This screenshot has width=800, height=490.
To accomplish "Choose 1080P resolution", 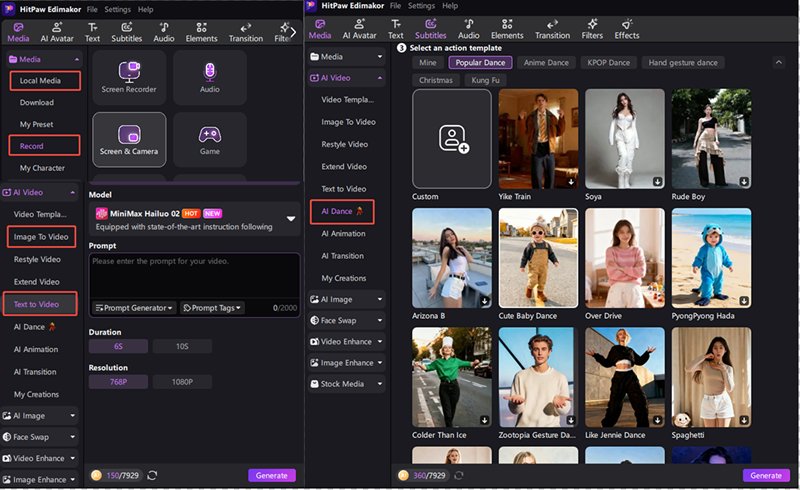I will [x=182, y=382].
